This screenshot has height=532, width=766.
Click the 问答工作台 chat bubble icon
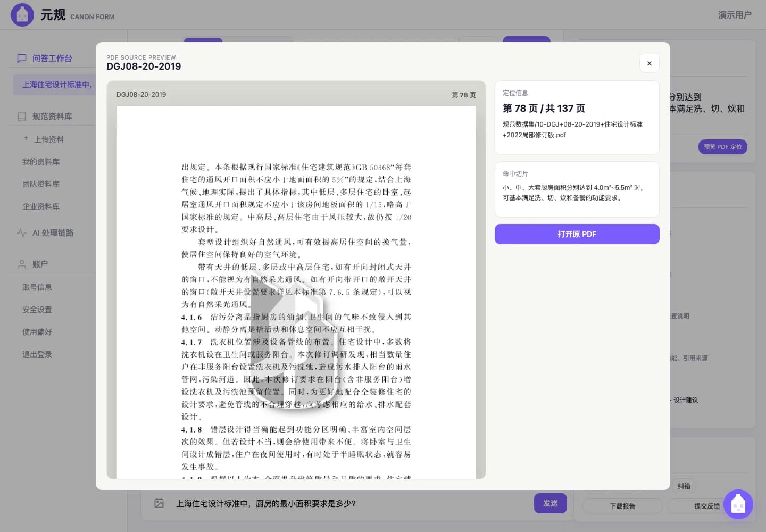click(x=22, y=59)
